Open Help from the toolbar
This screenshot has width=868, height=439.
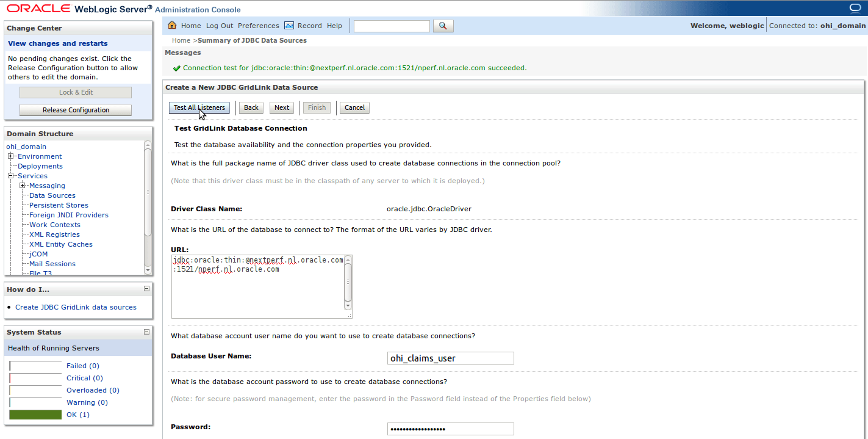tap(334, 26)
